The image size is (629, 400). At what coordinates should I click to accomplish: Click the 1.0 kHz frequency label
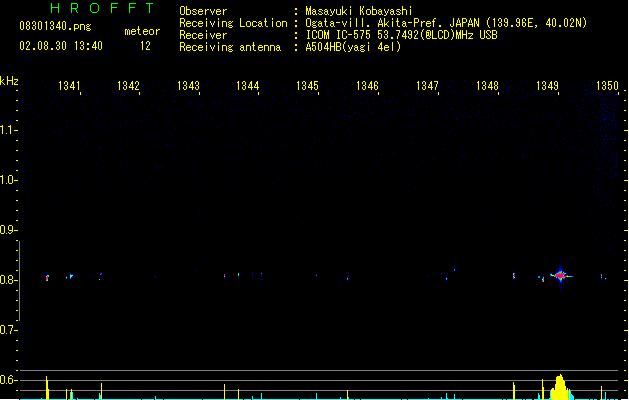tap(8, 180)
